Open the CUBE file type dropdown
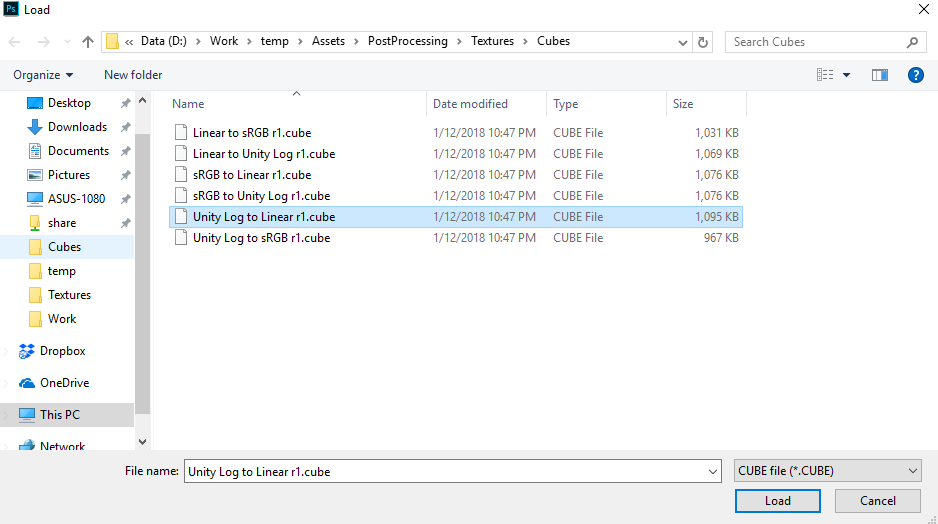This screenshot has height=524, width=938. coord(827,471)
